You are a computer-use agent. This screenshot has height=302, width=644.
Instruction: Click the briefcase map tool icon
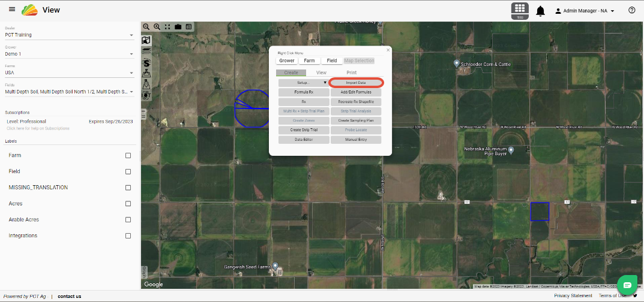click(178, 26)
